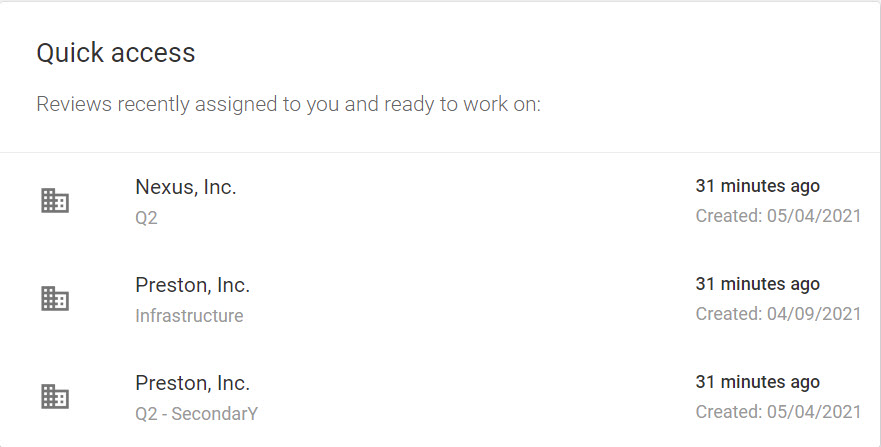Click the Reviews recently assigned description text
881x447 pixels.
pyautogui.click(x=288, y=104)
